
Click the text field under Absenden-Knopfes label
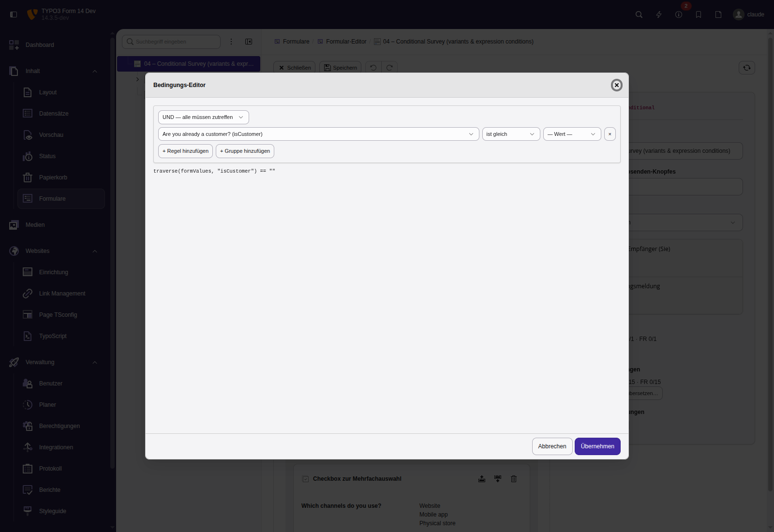click(685, 187)
